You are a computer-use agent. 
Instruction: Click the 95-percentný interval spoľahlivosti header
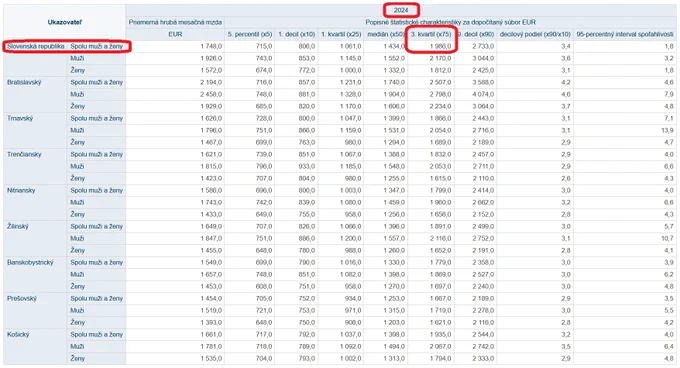point(624,34)
